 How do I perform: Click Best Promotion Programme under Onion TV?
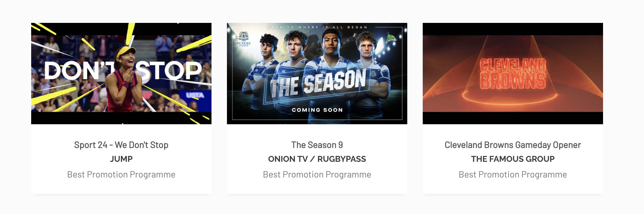tap(317, 174)
